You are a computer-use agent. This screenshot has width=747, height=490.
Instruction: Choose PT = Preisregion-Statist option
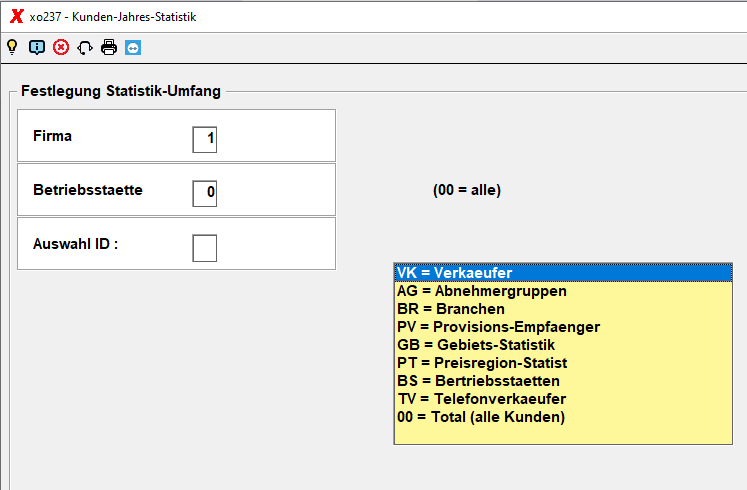point(564,363)
